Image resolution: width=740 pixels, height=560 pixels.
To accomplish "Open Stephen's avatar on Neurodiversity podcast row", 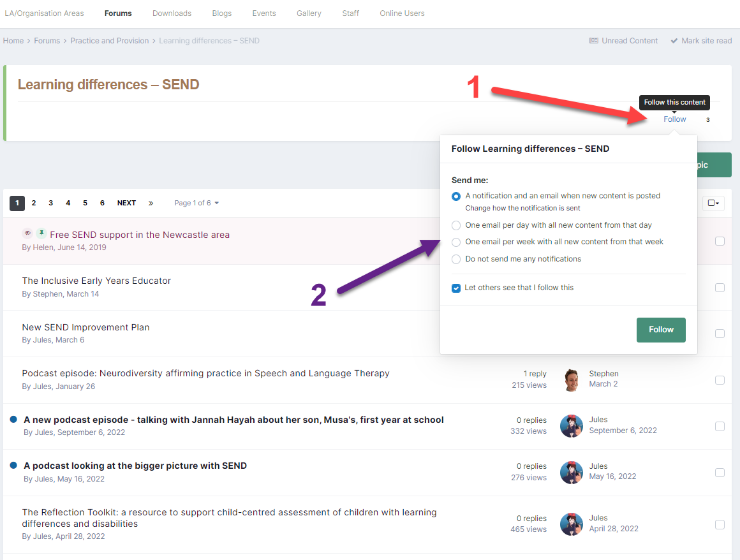I will point(572,379).
